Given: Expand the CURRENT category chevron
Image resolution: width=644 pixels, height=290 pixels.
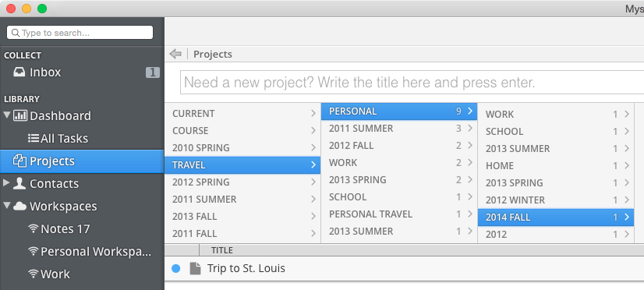Looking at the screenshot, I should coord(313,114).
